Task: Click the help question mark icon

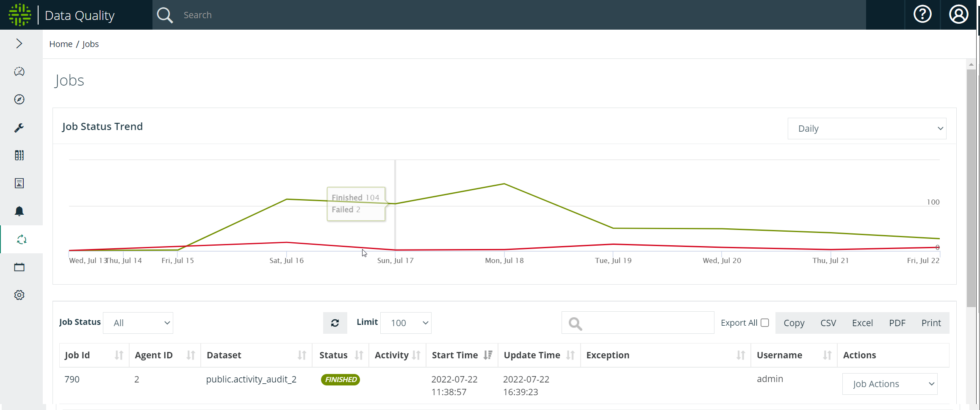Action: pos(922,15)
